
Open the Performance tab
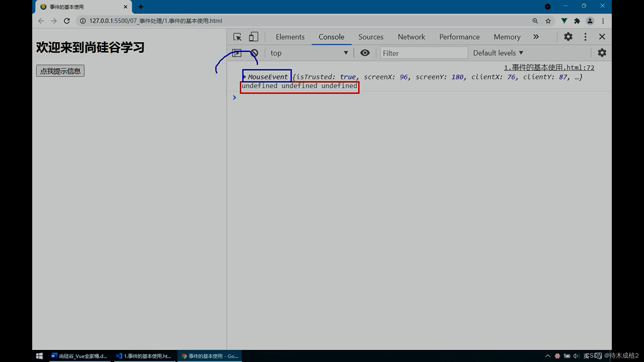(460, 37)
